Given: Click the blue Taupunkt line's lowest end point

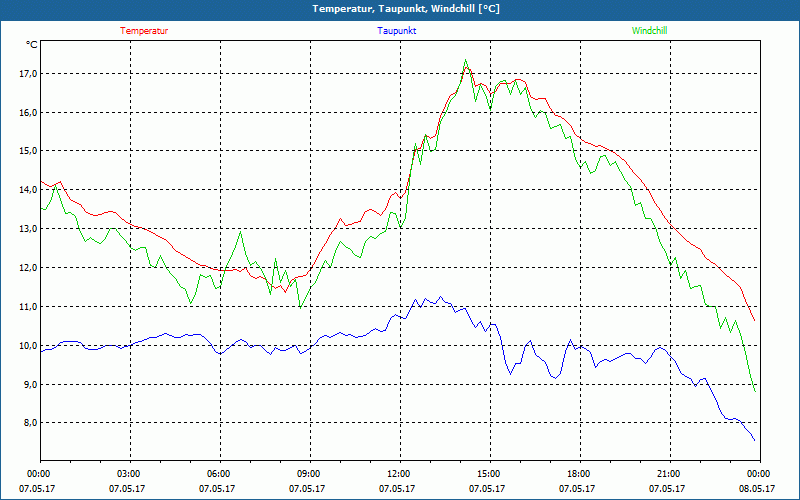Looking at the screenshot, I should click(x=754, y=439).
